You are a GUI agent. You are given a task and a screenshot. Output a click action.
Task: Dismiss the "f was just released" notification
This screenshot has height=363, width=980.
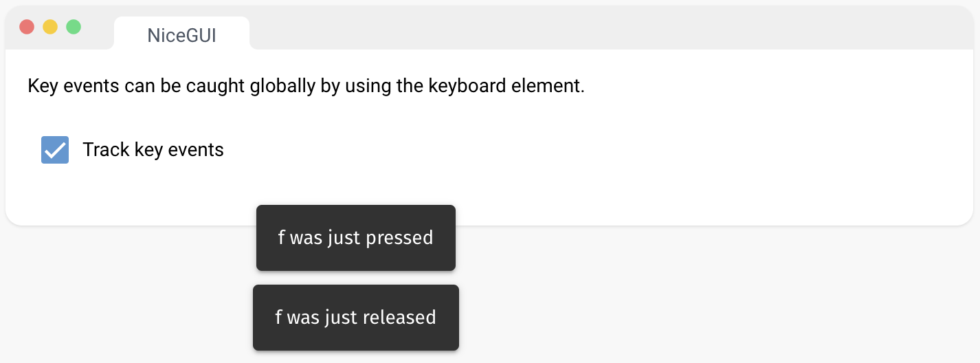point(355,318)
